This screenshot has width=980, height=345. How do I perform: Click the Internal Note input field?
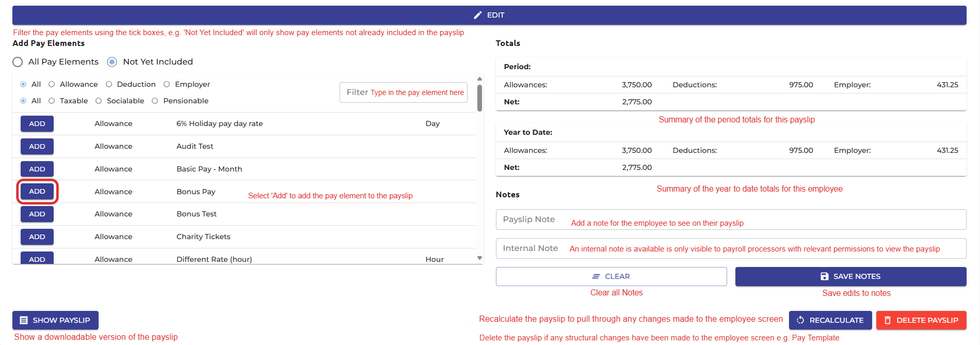731,248
